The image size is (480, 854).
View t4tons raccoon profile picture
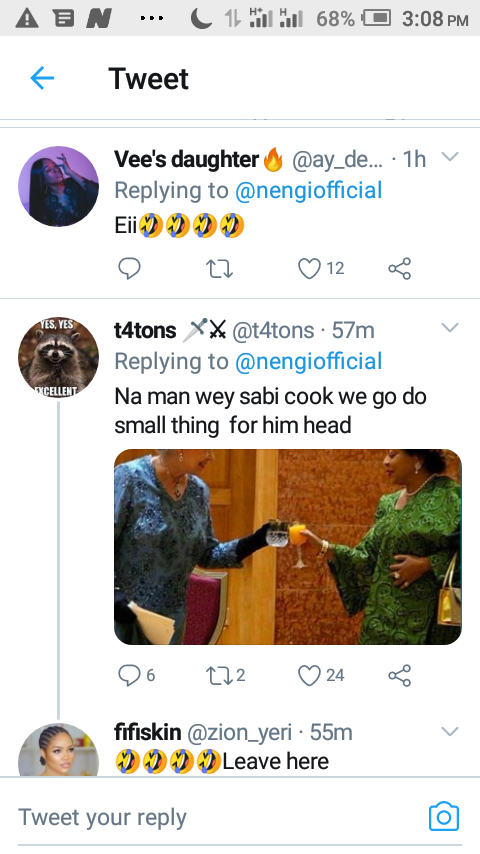(58, 357)
